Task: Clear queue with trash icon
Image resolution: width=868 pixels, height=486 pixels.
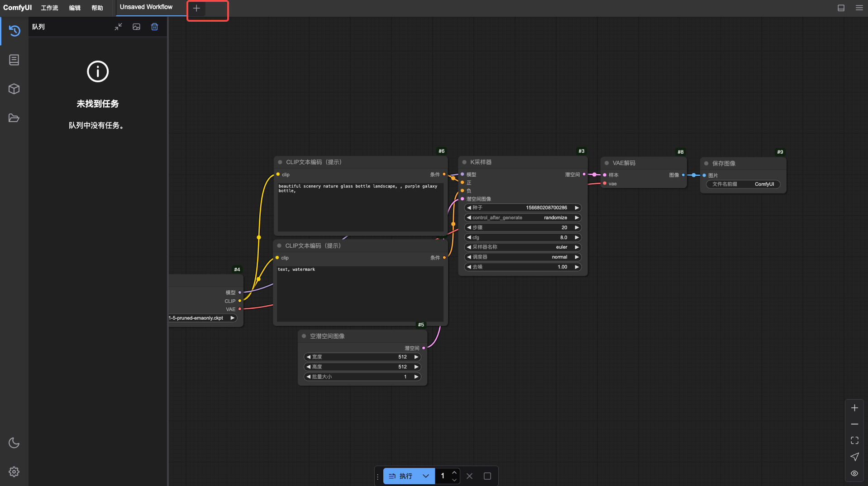Action: tap(154, 27)
